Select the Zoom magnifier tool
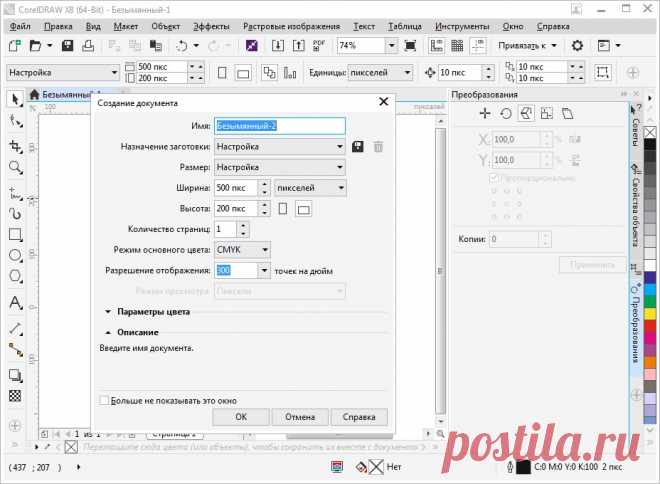 point(16,168)
